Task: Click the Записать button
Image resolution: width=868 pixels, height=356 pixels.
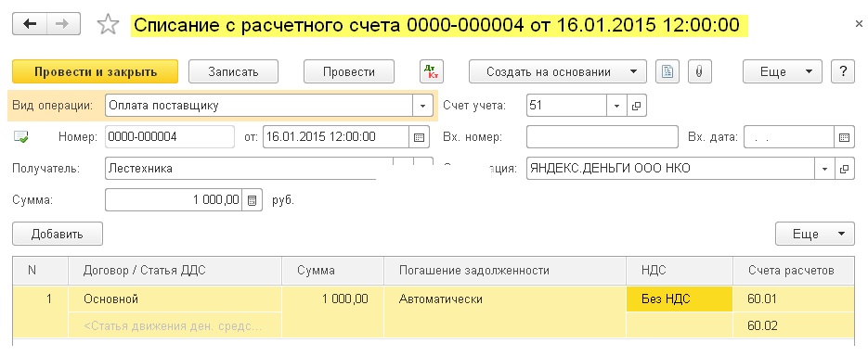Action: coord(233,72)
